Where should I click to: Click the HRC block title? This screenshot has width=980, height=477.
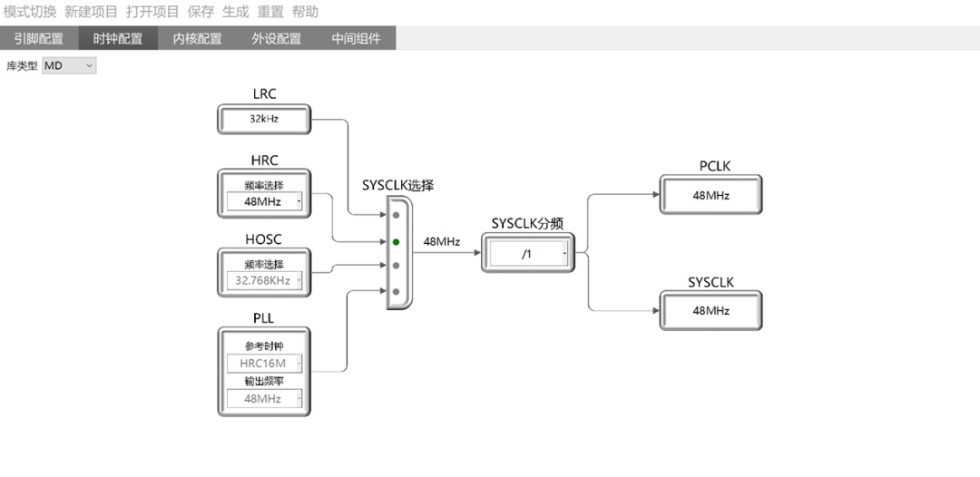point(264,161)
